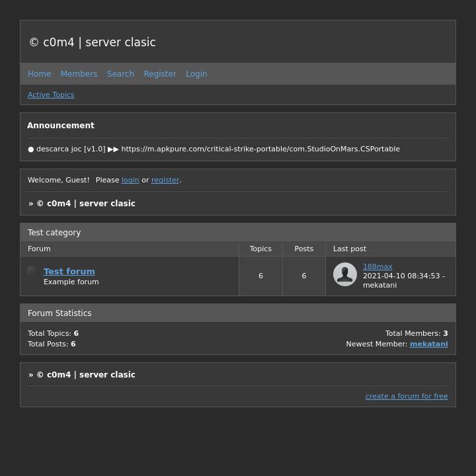The image size is (476, 476).
Task: Click the 'login' link in the welcome message
Action: [x=130, y=180]
